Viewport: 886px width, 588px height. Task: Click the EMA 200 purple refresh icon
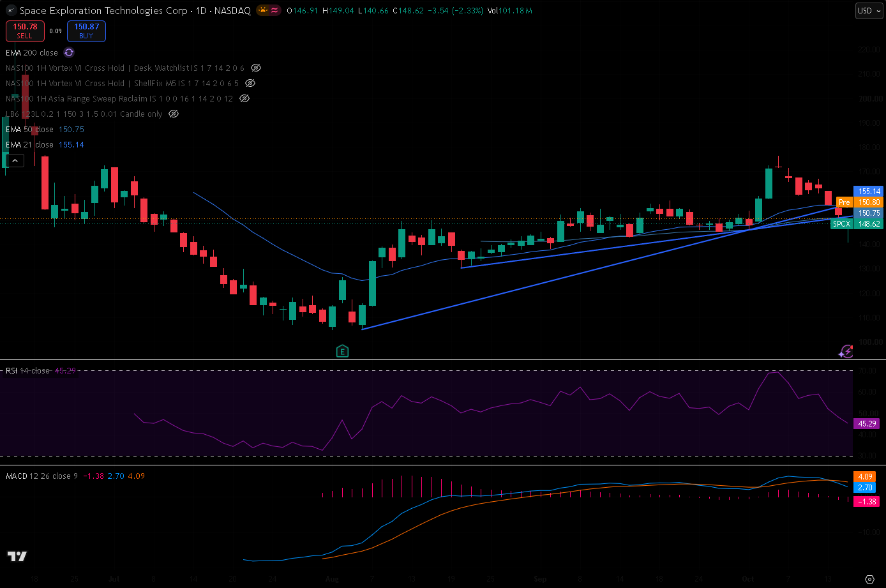[x=69, y=53]
